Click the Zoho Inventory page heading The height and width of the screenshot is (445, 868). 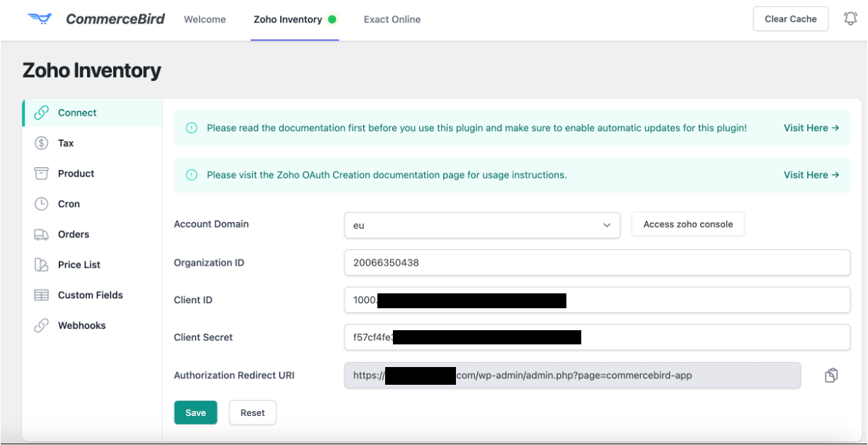point(92,71)
